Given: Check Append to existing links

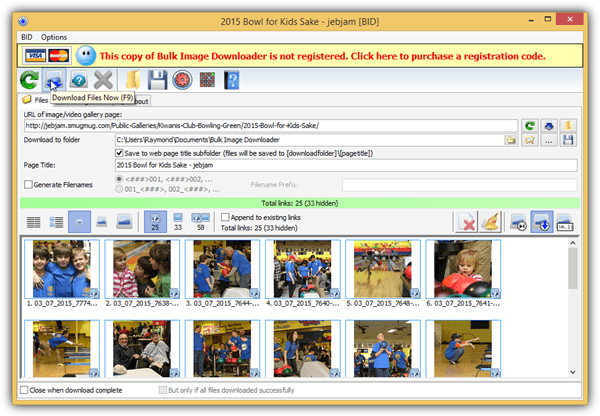Looking at the screenshot, I should point(225,217).
